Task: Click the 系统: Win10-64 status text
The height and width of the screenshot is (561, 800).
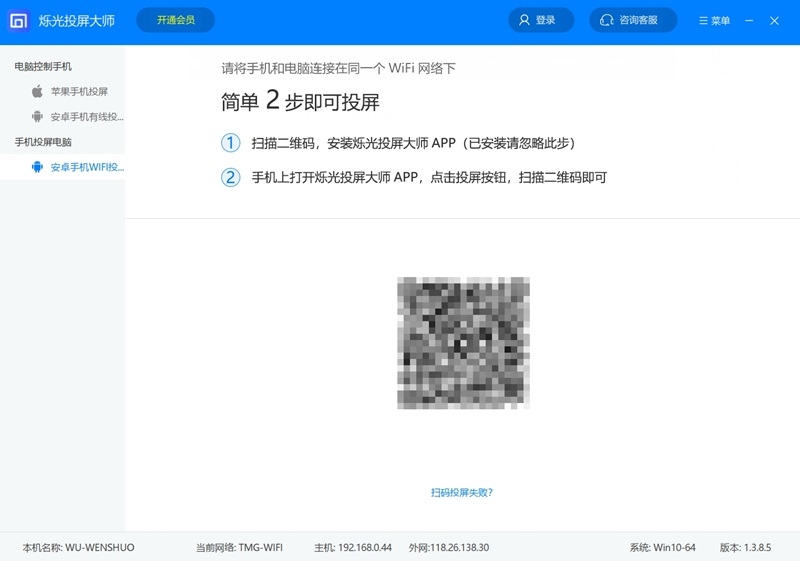Action: click(x=662, y=548)
